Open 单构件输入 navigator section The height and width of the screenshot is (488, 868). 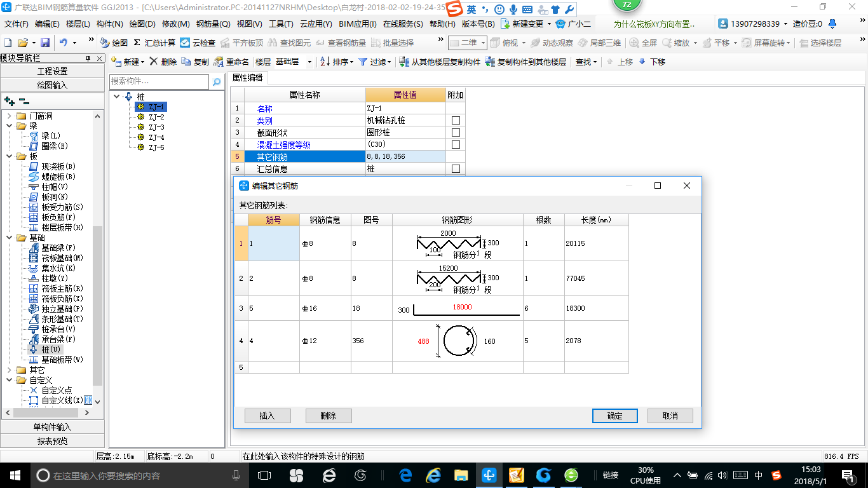point(52,427)
